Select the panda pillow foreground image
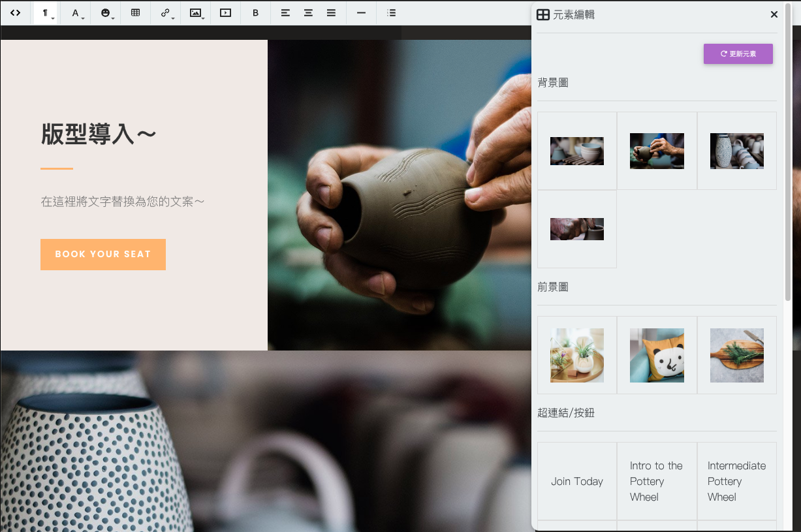The image size is (801, 532). pos(657,355)
